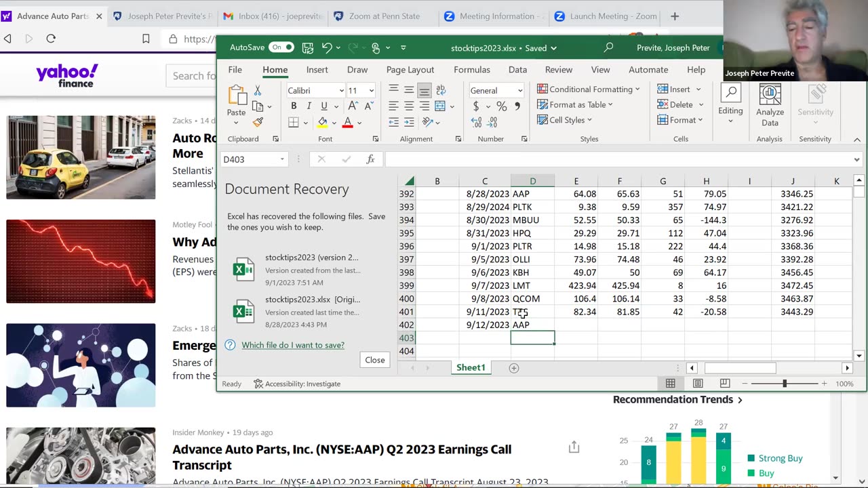
Task: Open recovered stocktips2023 (version 2) file
Action: [307, 269]
